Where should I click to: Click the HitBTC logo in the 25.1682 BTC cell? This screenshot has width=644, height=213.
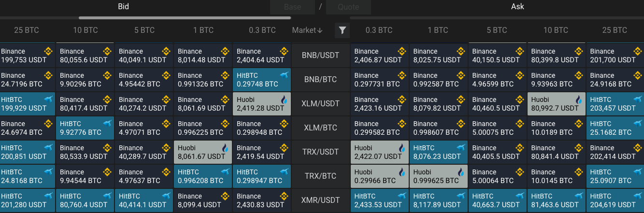click(638, 124)
